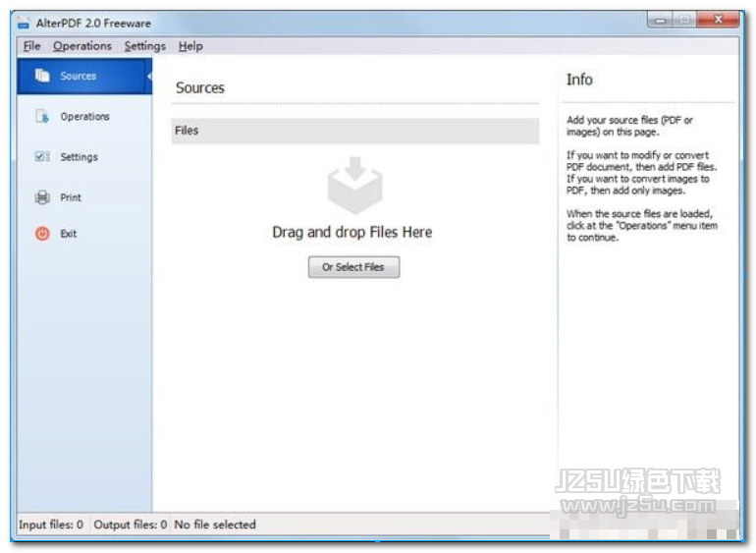Open the File menu
The width and height of the screenshot is (756, 553).
coord(31,46)
